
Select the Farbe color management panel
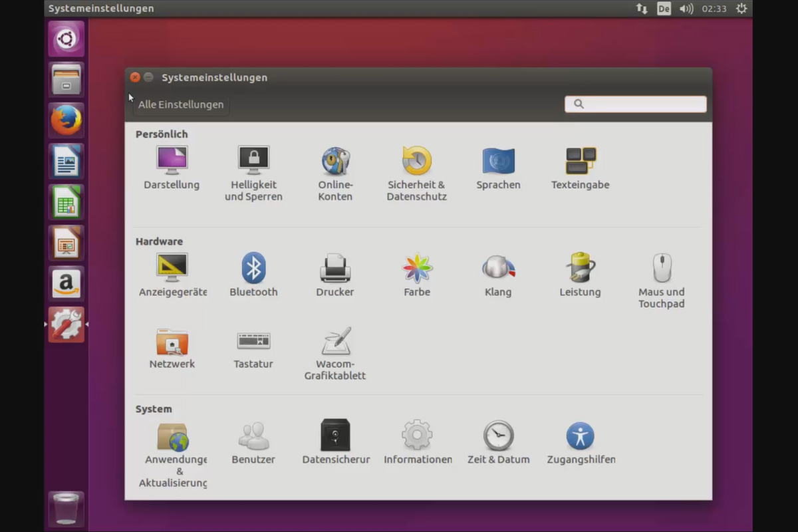[417, 268]
